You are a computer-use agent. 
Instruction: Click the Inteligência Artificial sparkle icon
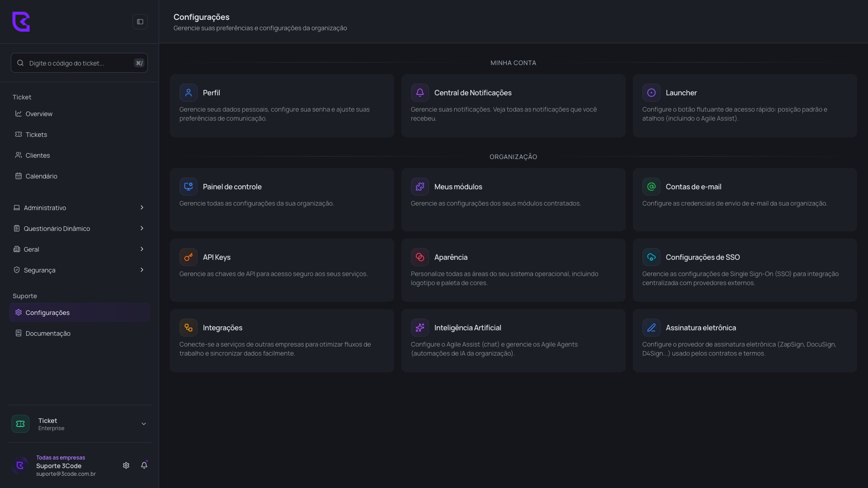[x=420, y=328]
